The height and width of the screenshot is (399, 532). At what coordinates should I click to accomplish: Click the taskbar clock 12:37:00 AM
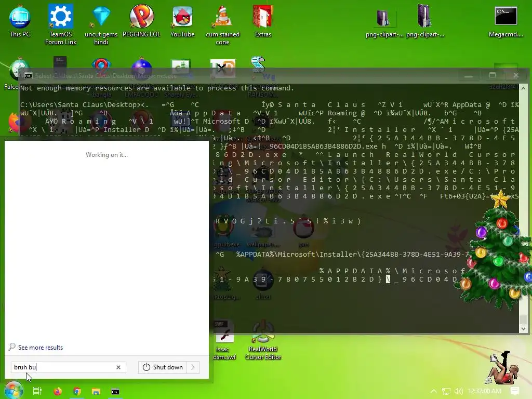point(485,391)
